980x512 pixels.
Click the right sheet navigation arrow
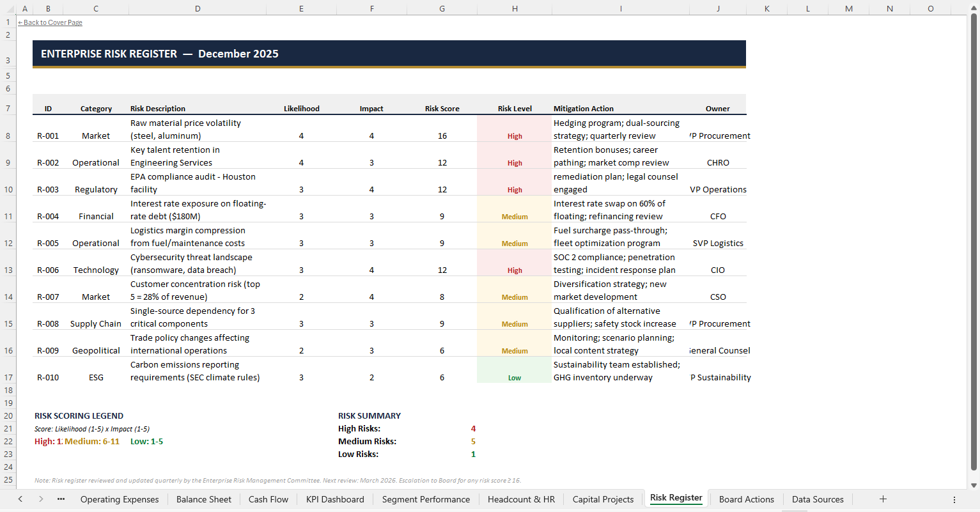[x=40, y=499]
